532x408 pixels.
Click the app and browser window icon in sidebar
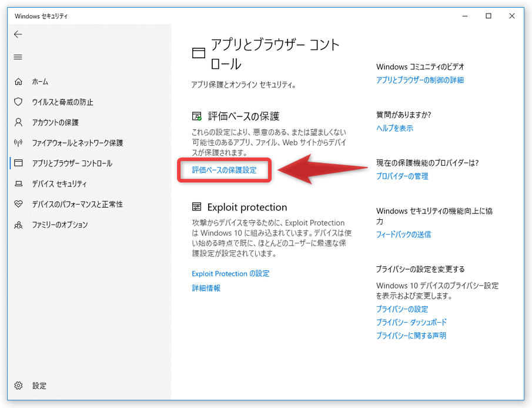(18, 163)
